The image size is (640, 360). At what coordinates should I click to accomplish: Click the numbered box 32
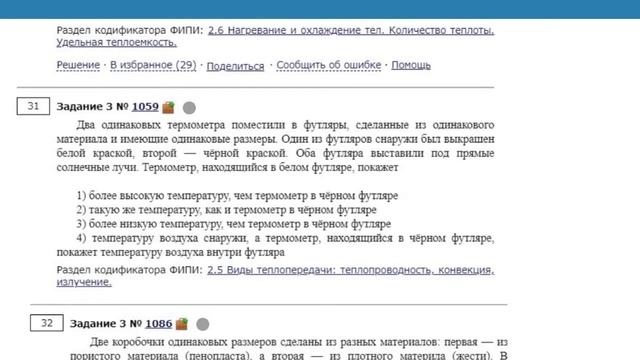[47, 323]
